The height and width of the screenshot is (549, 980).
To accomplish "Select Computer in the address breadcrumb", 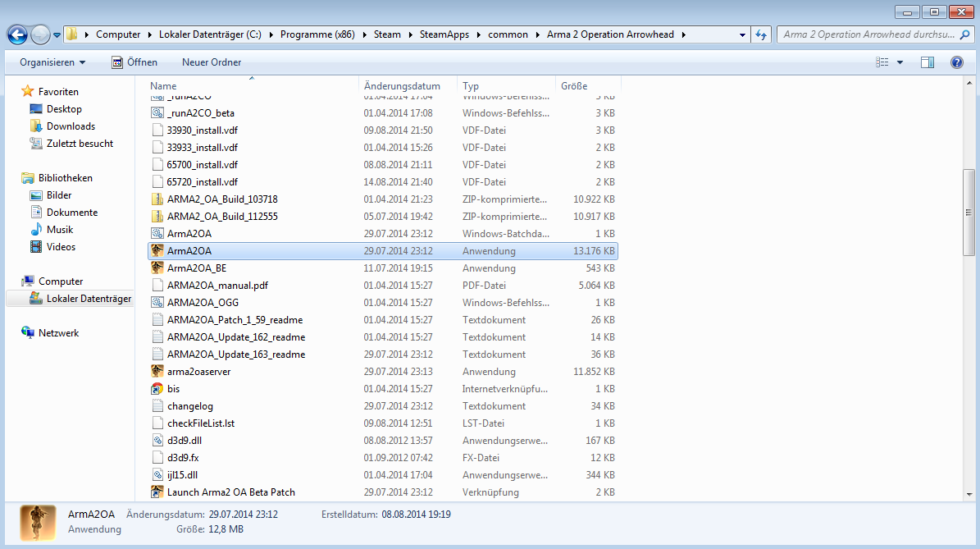I will (118, 34).
